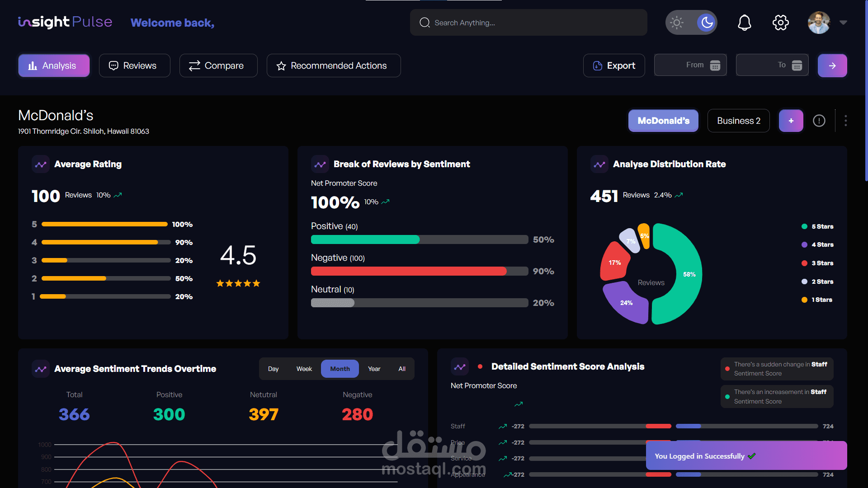Select dark mode moon toggle
Viewport: 868px width, 488px height.
(x=707, y=23)
